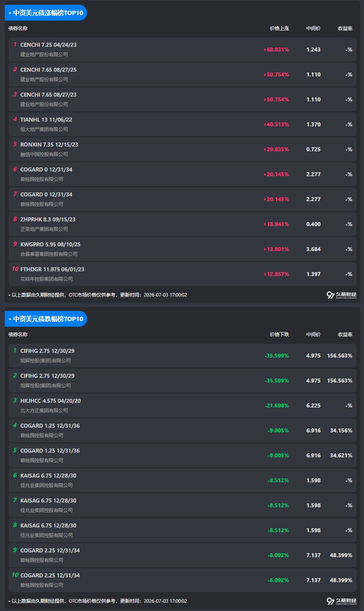Open the 中资美元债涨幅榜TOP10 header badge
The height and width of the screenshot is (611, 364).
[46, 13]
